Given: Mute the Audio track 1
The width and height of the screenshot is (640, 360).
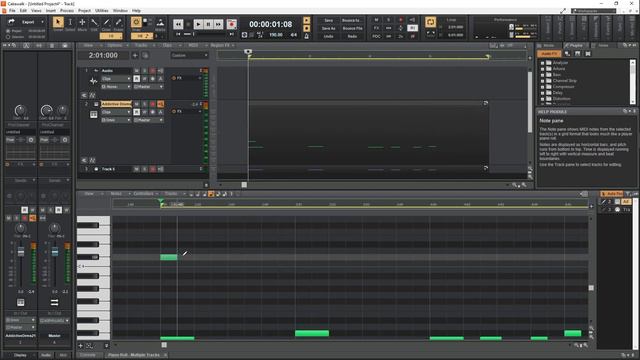Looking at the screenshot, I should (x=136, y=71).
